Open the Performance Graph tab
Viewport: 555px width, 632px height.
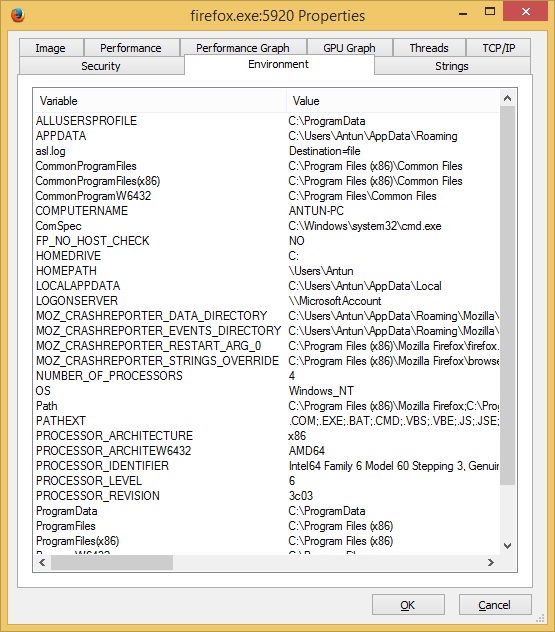[243, 48]
